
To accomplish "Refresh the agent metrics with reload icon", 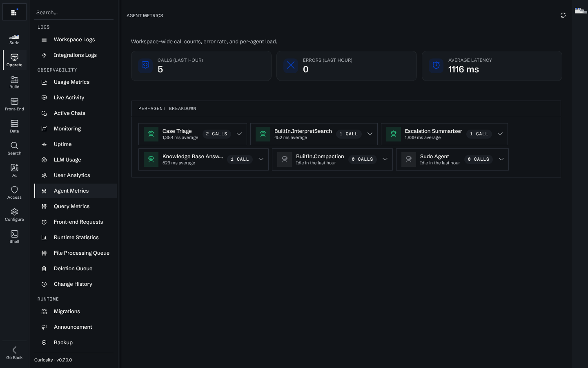I will pos(563,15).
